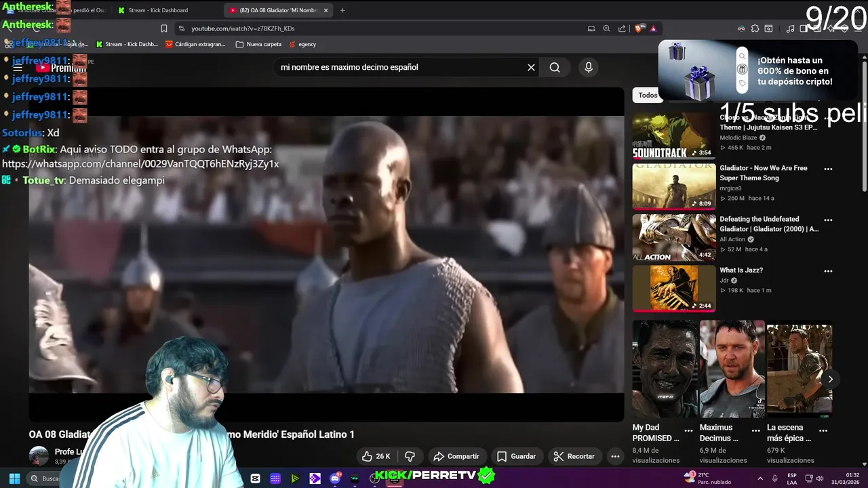Close the OA 08 Gladiator browser tab
This screenshot has width=868, height=488.
(325, 10)
